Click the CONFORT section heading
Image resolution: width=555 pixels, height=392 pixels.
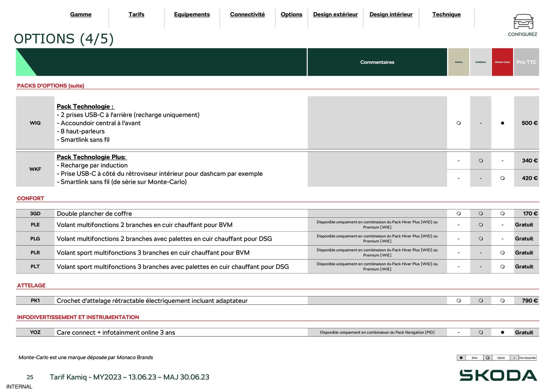tap(30, 198)
